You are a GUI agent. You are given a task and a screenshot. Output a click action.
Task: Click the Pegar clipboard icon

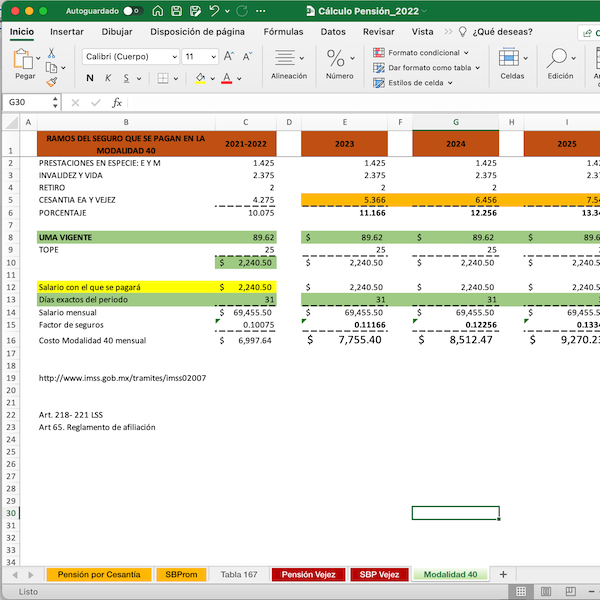point(24,59)
